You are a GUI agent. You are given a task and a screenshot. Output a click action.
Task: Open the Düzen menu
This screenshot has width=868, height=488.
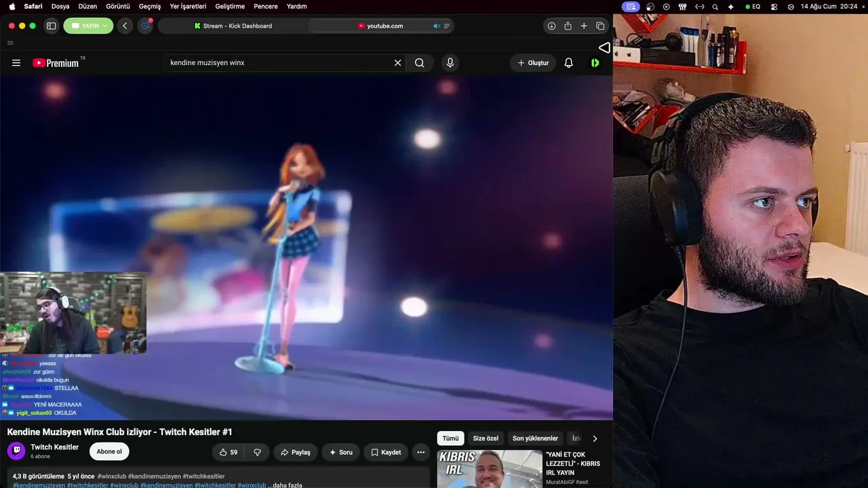tap(87, 6)
